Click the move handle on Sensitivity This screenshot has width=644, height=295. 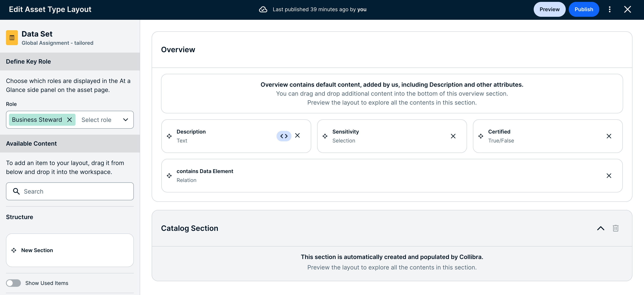click(325, 136)
